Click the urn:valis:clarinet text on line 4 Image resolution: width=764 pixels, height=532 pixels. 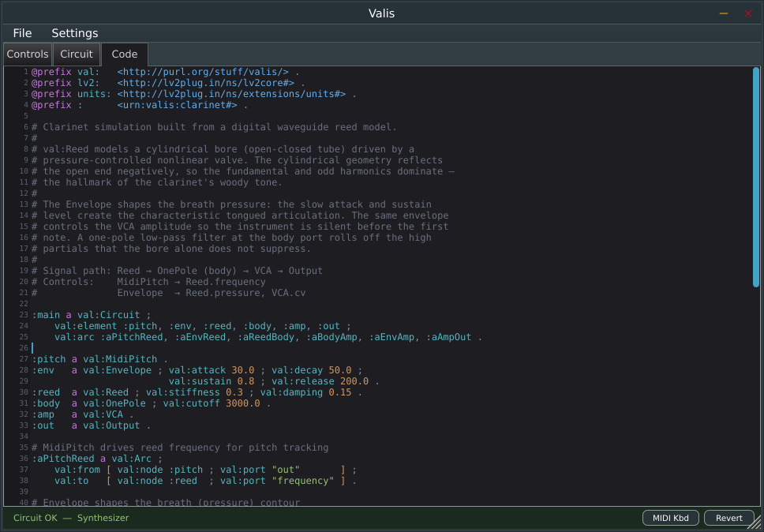tap(178, 105)
